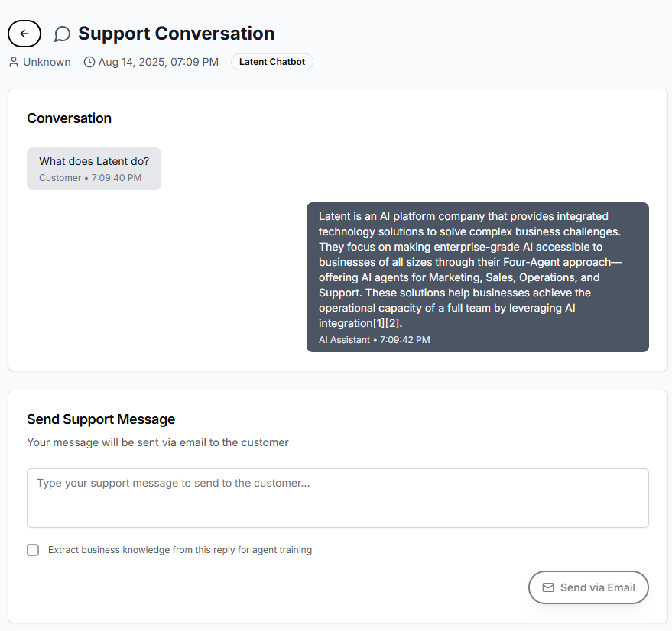The image size is (672, 631).
Task: Click the Conversation section heading
Action: (x=69, y=118)
